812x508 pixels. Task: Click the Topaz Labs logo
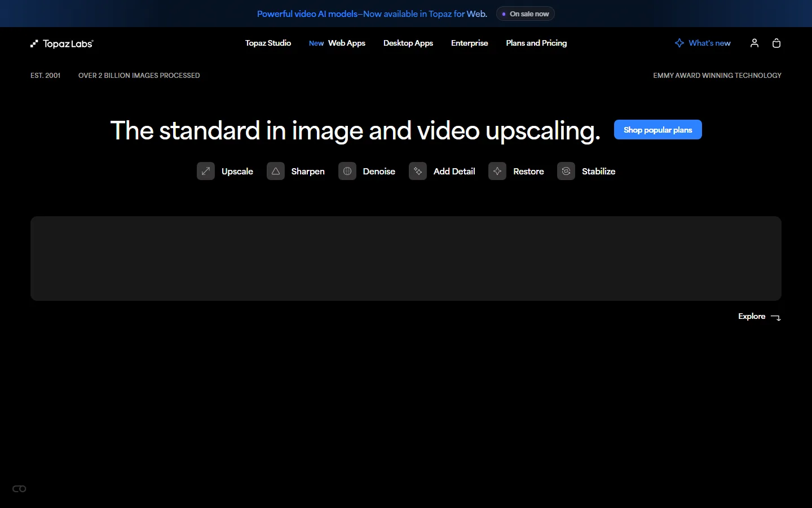tap(62, 43)
